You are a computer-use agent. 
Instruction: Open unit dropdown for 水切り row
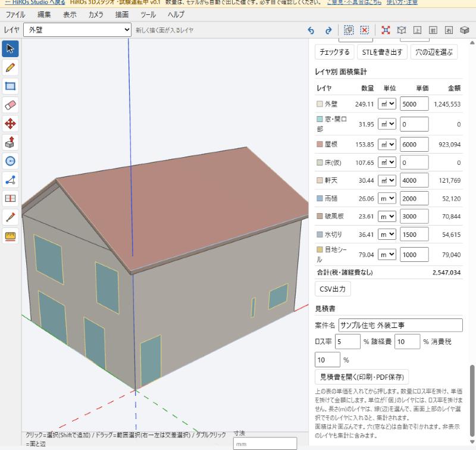pyautogui.click(x=387, y=235)
